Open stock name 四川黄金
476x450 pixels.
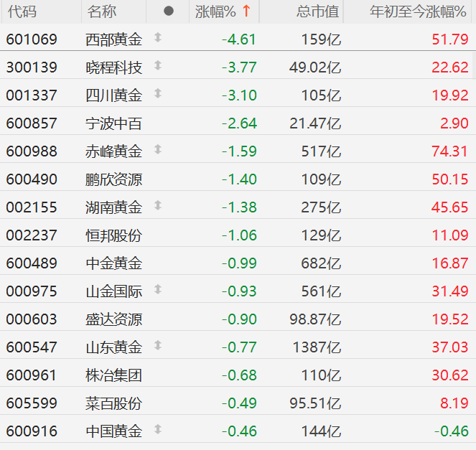pyautogui.click(x=114, y=95)
